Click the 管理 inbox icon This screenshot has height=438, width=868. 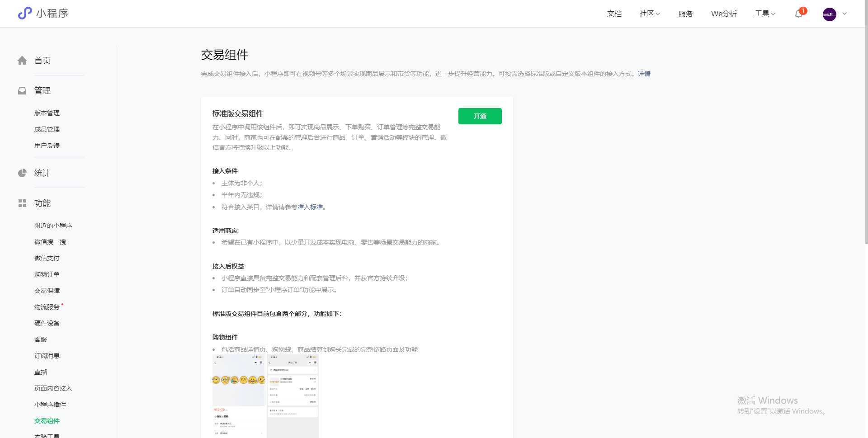22,91
